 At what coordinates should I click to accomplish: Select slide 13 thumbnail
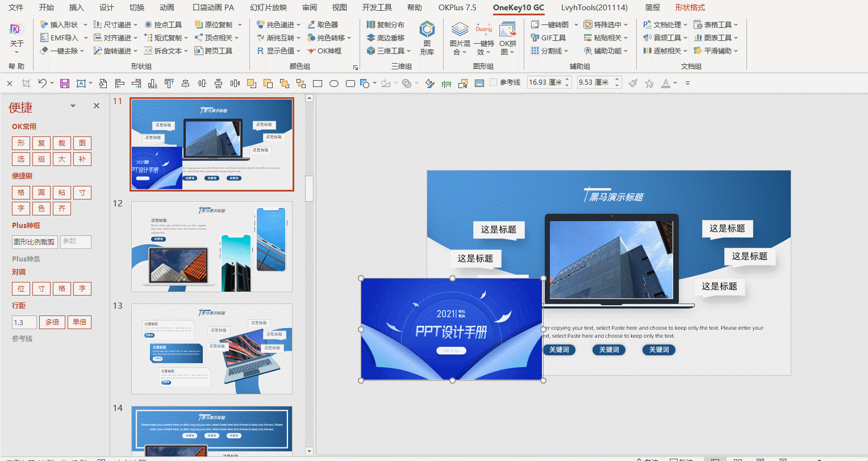pos(212,349)
